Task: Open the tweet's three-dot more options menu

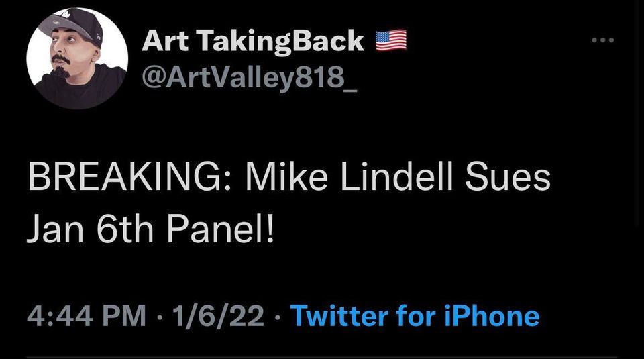Action: (603, 40)
